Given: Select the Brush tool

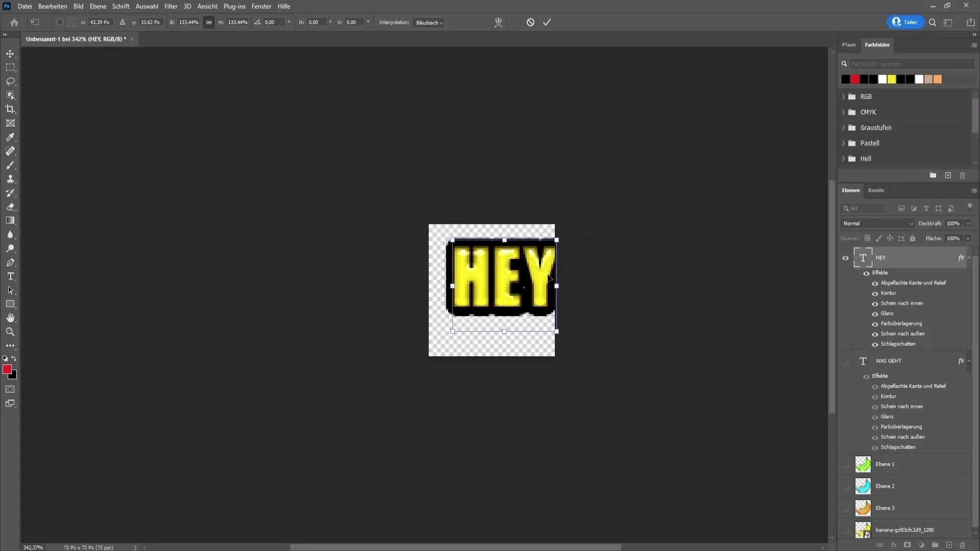Looking at the screenshot, I should click(x=10, y=165).
